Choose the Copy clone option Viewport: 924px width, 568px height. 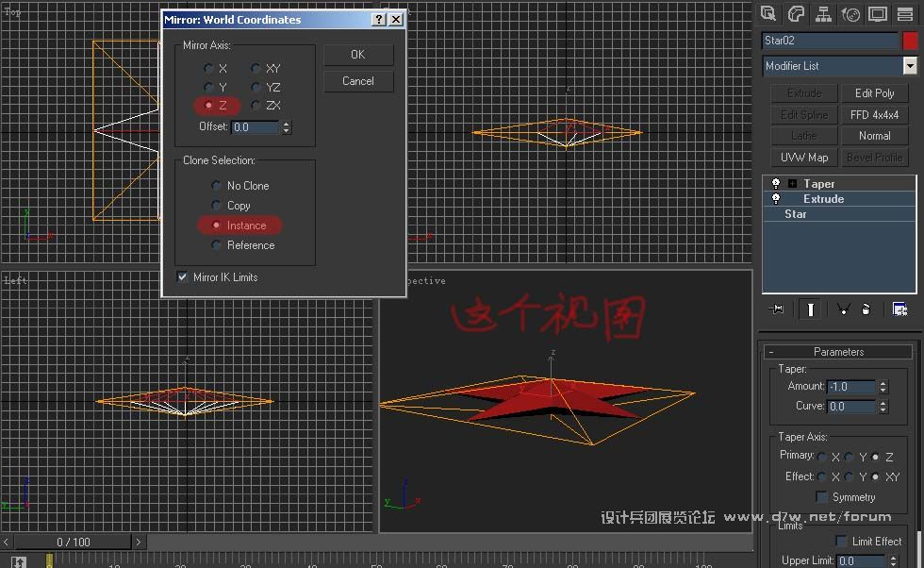coord(216,206)
